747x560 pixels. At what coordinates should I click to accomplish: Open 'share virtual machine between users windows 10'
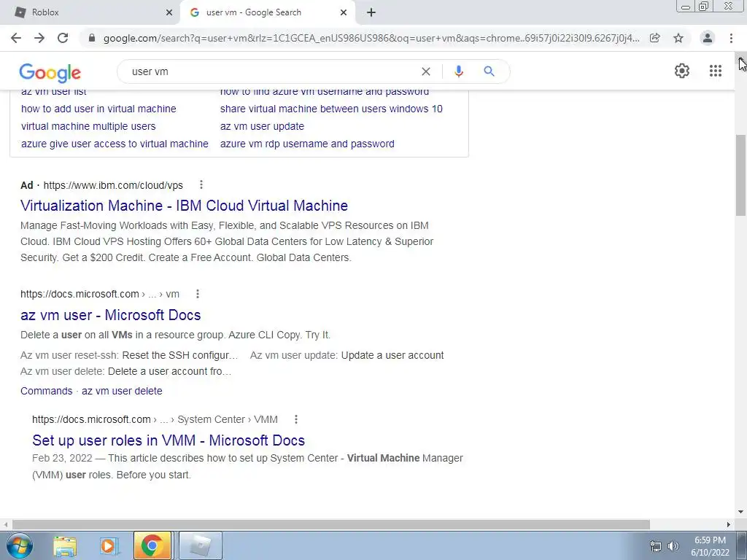pyautogui.click(x=331, y=109)
